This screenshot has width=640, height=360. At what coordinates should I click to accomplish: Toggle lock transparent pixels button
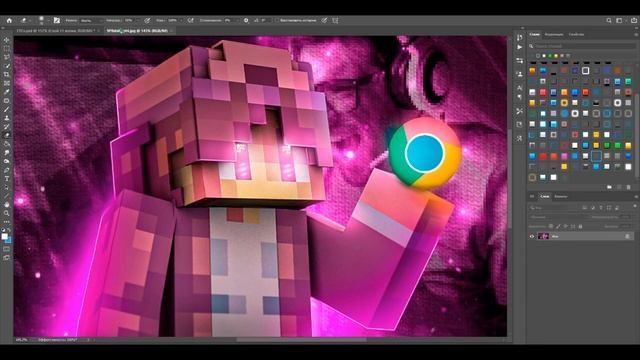tap(551, 226)
